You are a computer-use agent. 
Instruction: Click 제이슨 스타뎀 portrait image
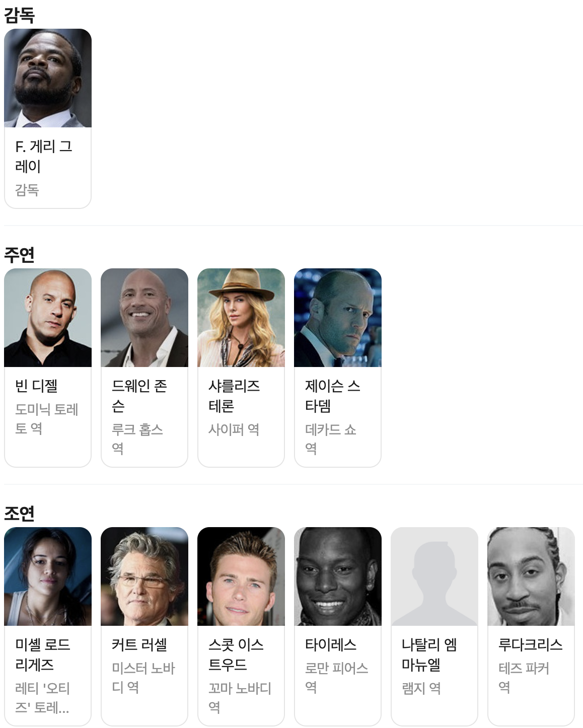coord(338,318)
